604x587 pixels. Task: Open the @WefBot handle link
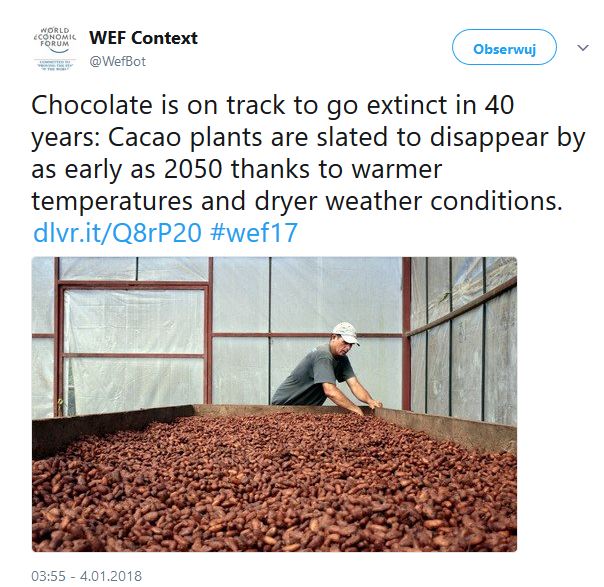(117, 62)
